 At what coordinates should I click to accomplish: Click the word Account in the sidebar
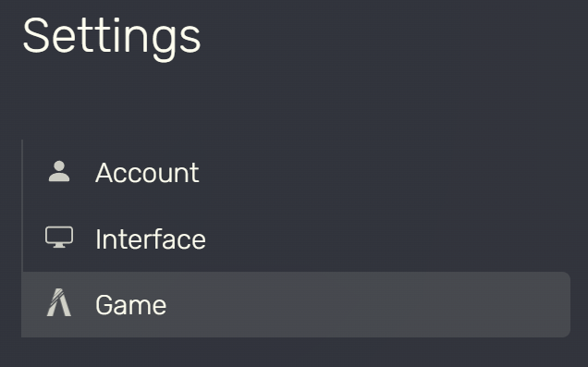[x=147, y=173]
